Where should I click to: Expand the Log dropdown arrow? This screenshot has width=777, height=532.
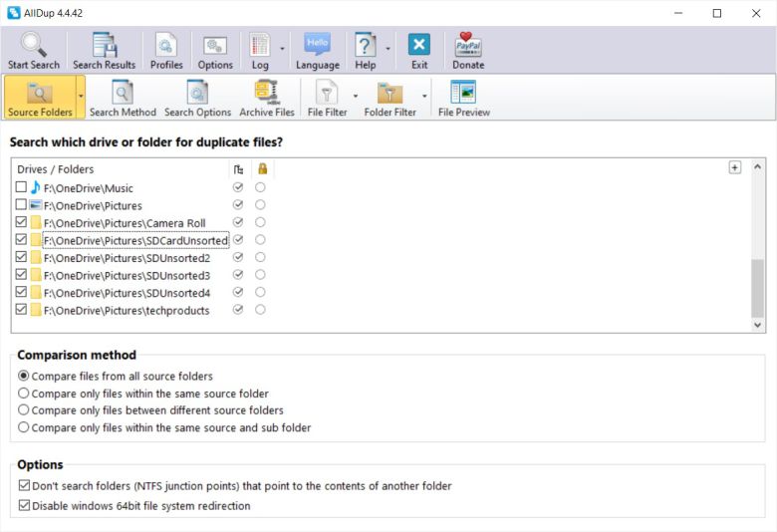click(283, 48)
